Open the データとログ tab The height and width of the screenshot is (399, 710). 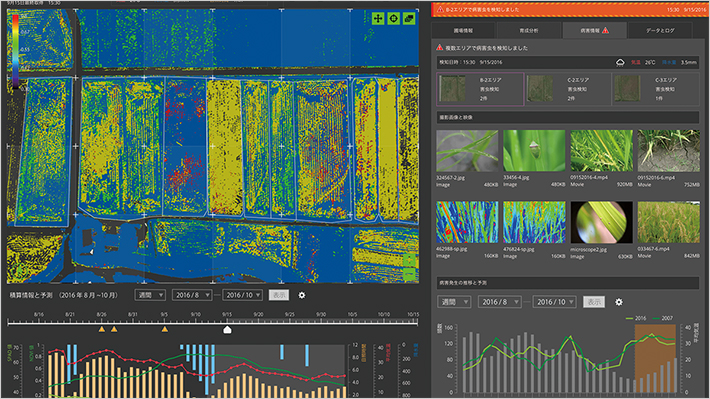(660, 30)
